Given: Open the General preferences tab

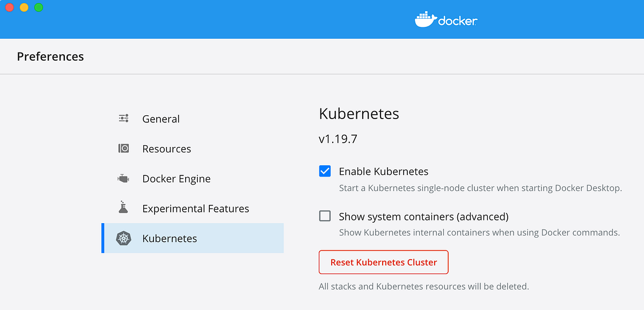Looking at the screenshot, I should coord(160,119).
